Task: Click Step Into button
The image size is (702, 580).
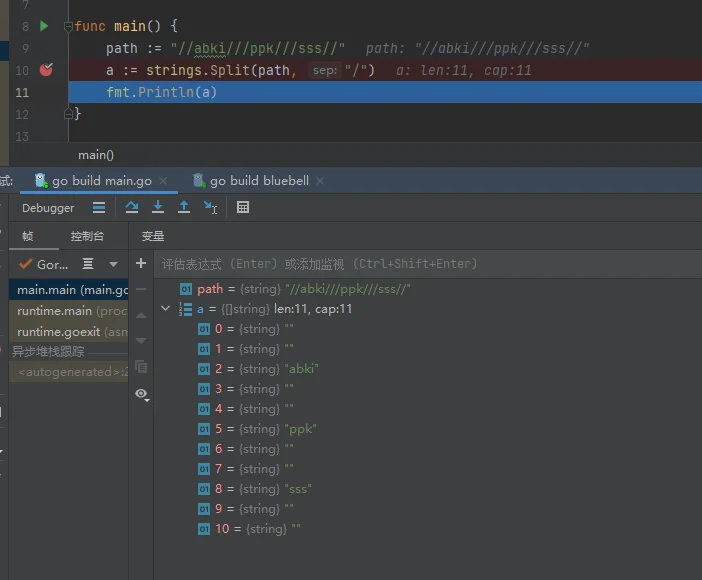Action: (158, 207)
